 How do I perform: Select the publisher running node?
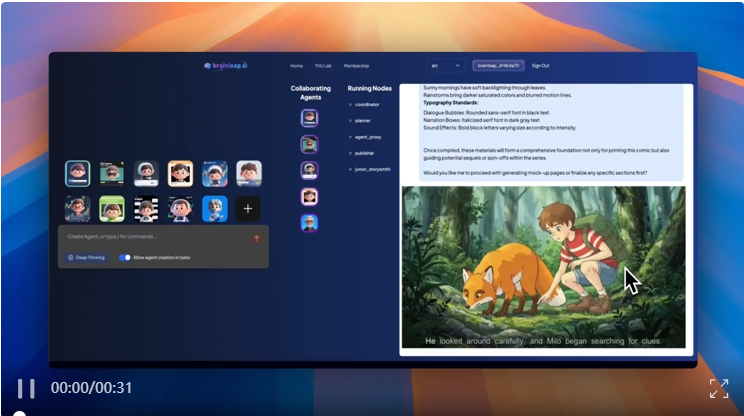(x=364, y=153)
